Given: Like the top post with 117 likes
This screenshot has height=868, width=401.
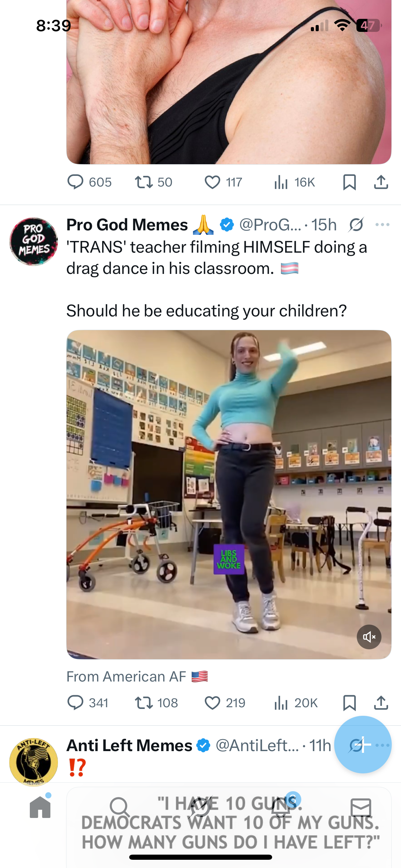Looking at the screenshot, I should [223, 182].
